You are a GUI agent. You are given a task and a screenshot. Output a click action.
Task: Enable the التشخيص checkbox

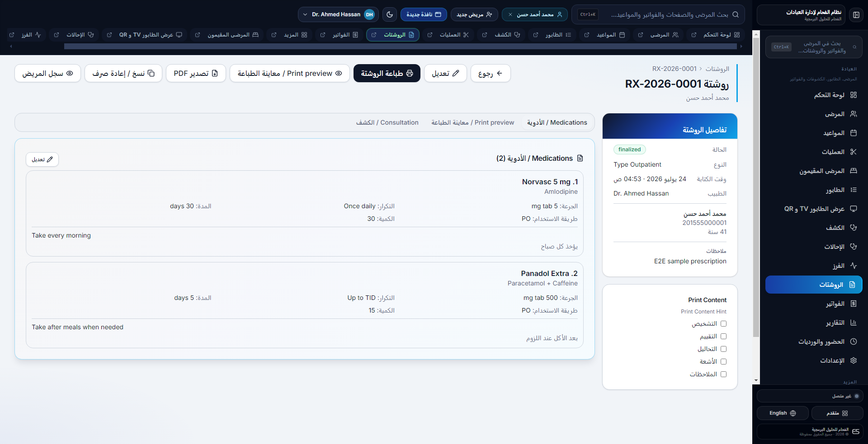point(723,324)
